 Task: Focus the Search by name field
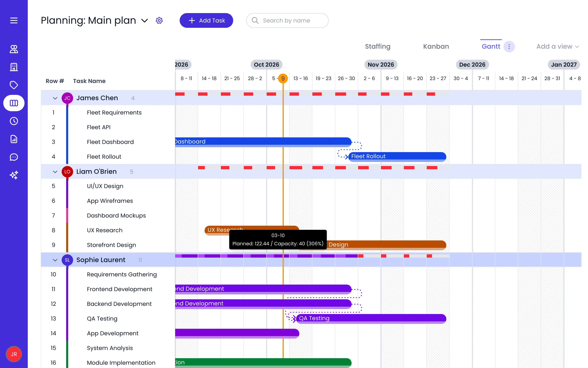[287, 20]
